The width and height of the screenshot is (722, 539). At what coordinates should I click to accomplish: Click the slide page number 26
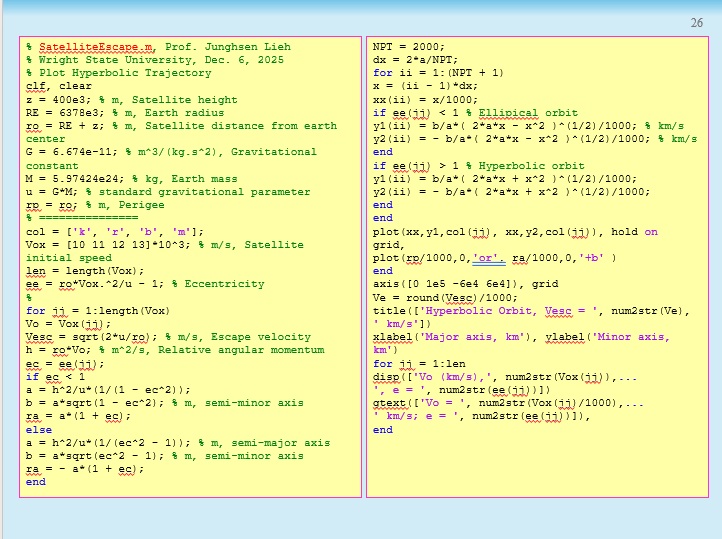click(x=697, y=23)
